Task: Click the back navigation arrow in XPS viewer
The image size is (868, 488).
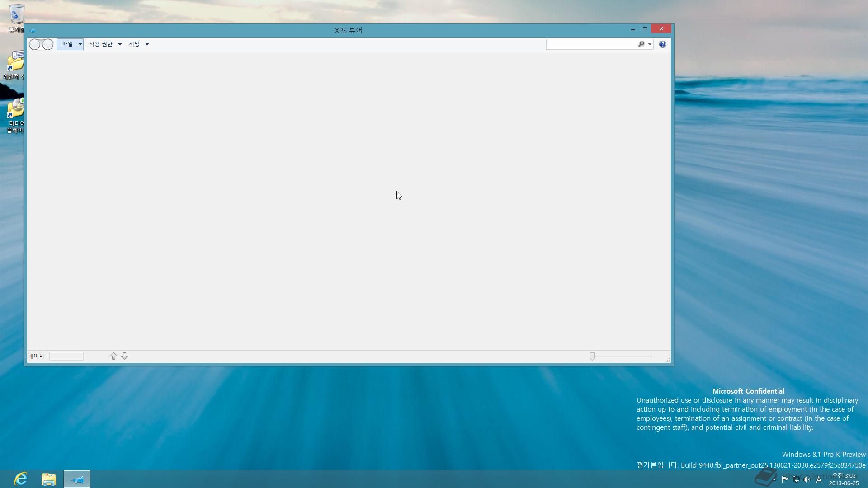Action: click(35, 44)
